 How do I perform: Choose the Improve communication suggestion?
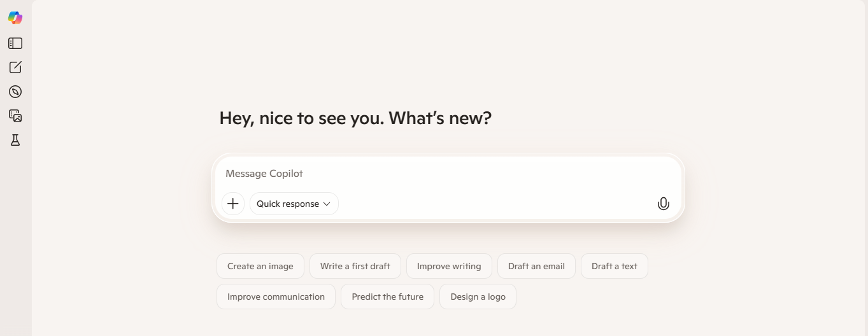click(276, 297)
